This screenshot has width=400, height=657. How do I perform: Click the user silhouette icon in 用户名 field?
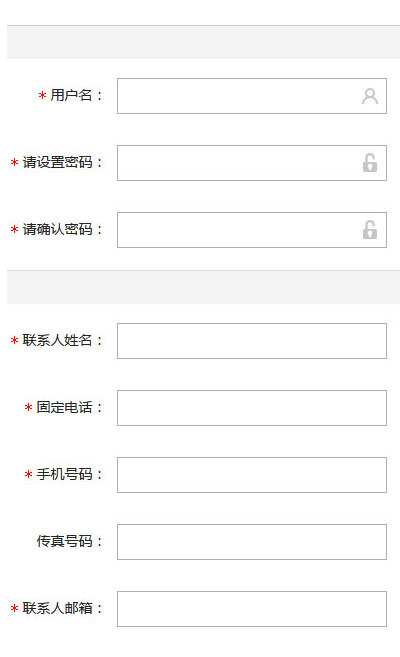click(370, 96)
